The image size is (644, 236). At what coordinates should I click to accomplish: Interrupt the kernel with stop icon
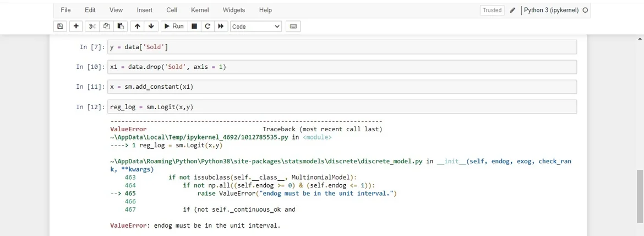click(x=194, y=26)
